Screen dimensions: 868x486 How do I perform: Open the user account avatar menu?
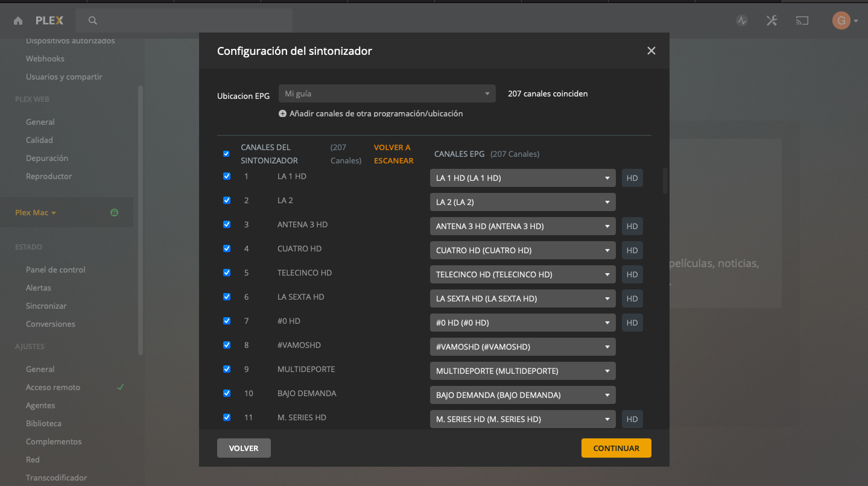click(x=841, y=21)
